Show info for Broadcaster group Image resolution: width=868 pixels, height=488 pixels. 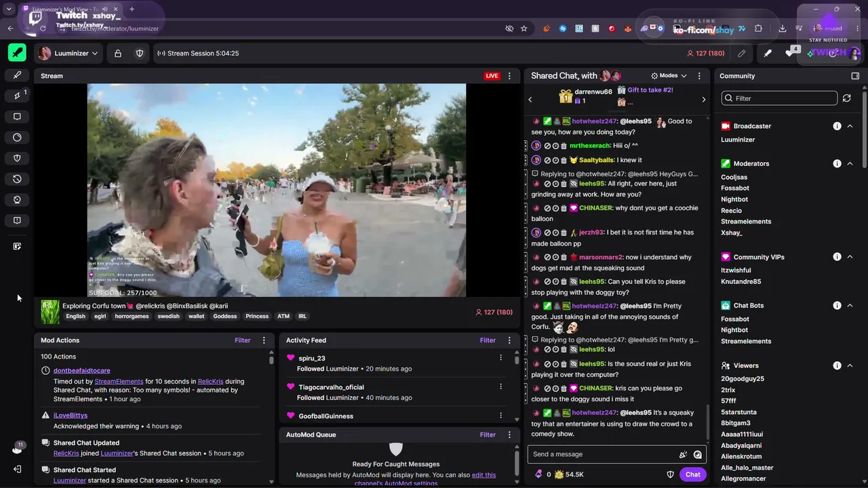click(837, 126)
